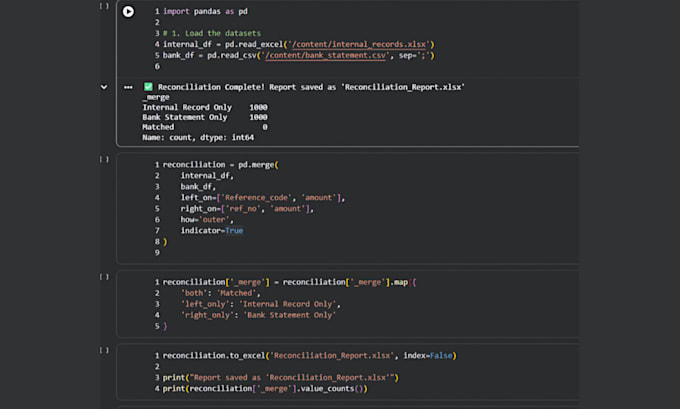Click the indicator=True parameter line
Screen dimensions: 680x409
[x=212, y=231]
